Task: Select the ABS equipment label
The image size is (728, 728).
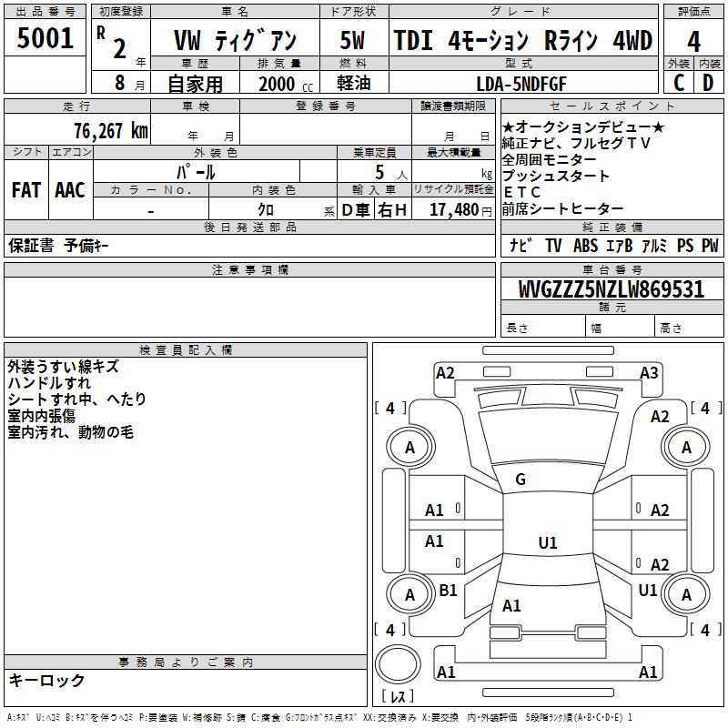Action: pyautogui.click(x=585, y=245)
